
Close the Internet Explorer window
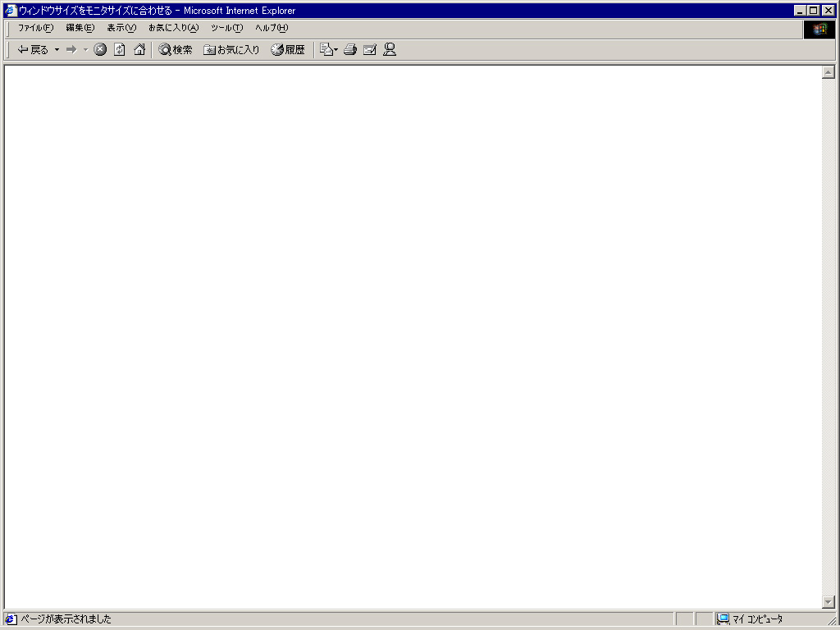[x=829, y=10]
